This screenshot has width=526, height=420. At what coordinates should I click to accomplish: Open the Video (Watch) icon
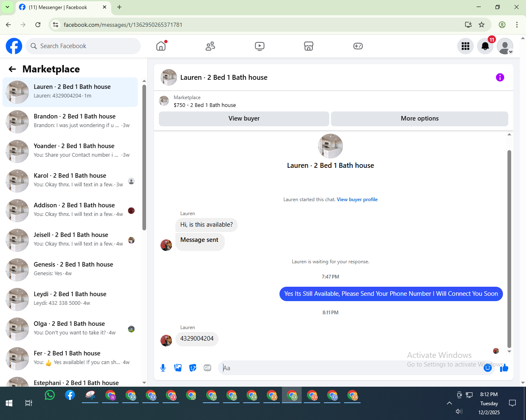click(x=260, y=46)
